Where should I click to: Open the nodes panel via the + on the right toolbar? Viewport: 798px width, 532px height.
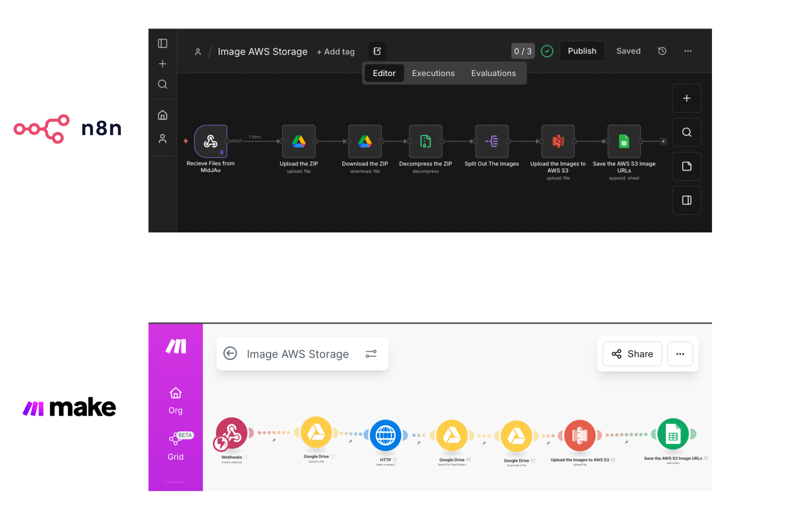pyautogui.click(x=687, y=99)
